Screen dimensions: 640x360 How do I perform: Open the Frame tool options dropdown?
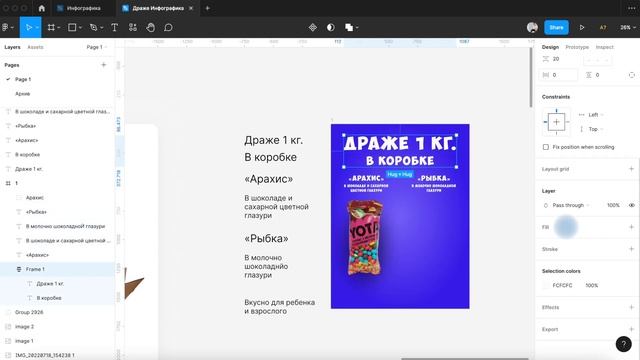tap(59, 27)
